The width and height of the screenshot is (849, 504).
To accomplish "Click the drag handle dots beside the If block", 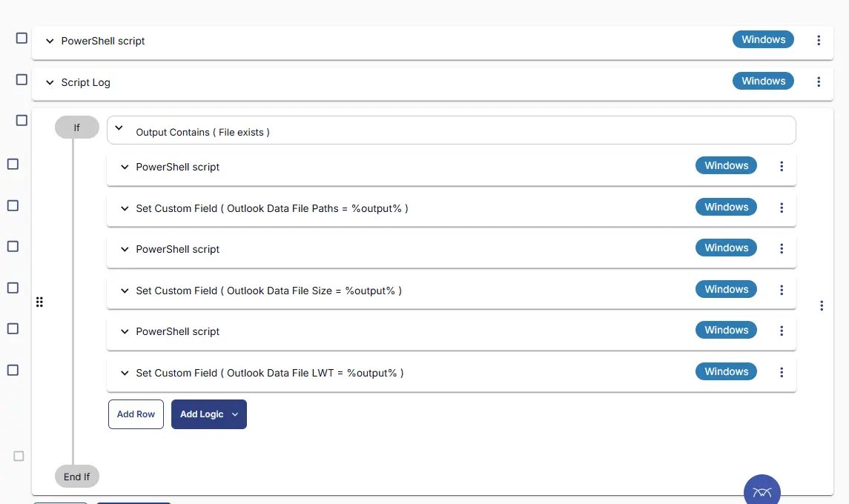I will 39,302.
